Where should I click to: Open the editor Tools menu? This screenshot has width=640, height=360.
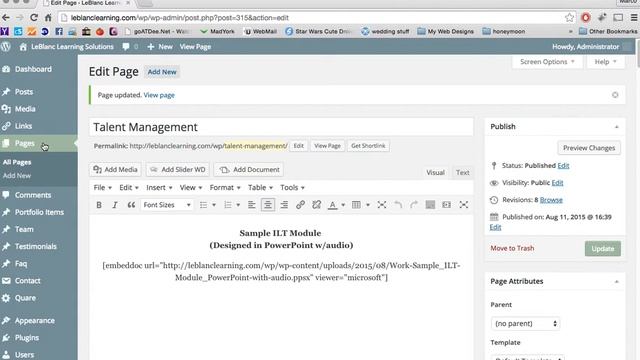coord(292,188)
